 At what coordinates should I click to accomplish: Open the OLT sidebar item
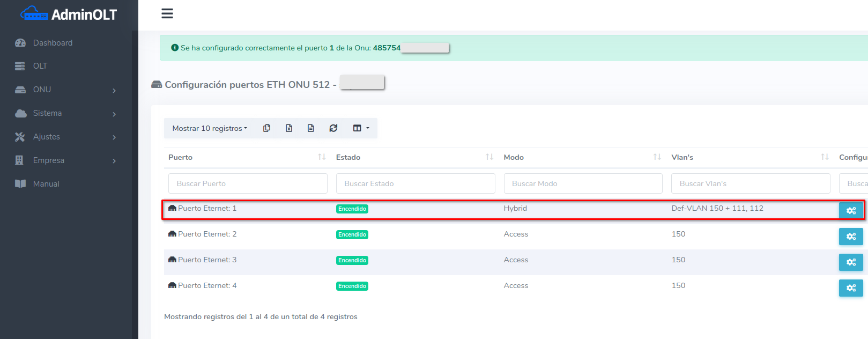pos(40,66)
